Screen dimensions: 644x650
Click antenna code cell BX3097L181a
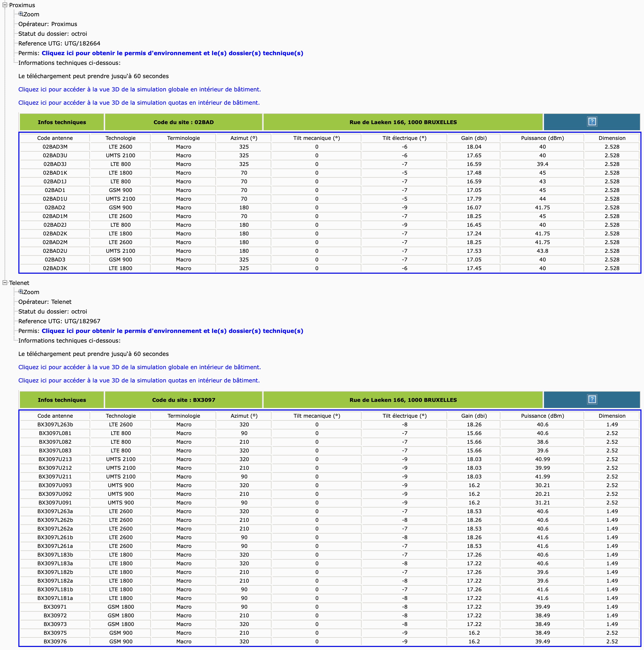pos(55,598)
